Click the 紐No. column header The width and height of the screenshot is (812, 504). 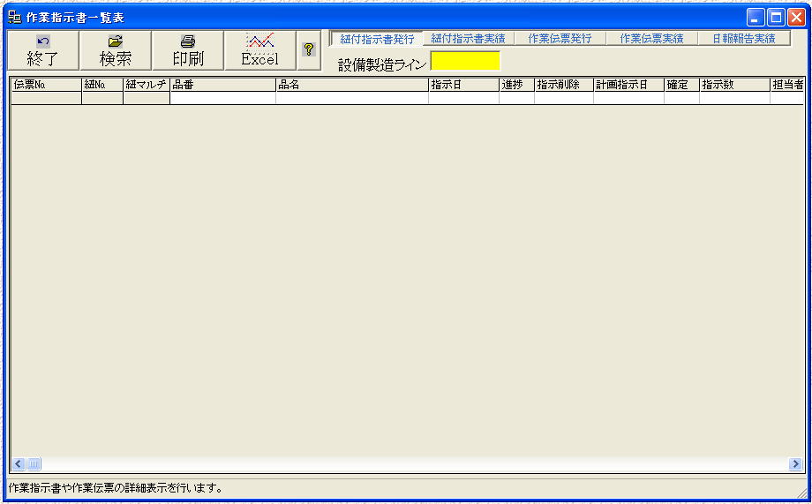pyautogui.click(x=102, y=85)
